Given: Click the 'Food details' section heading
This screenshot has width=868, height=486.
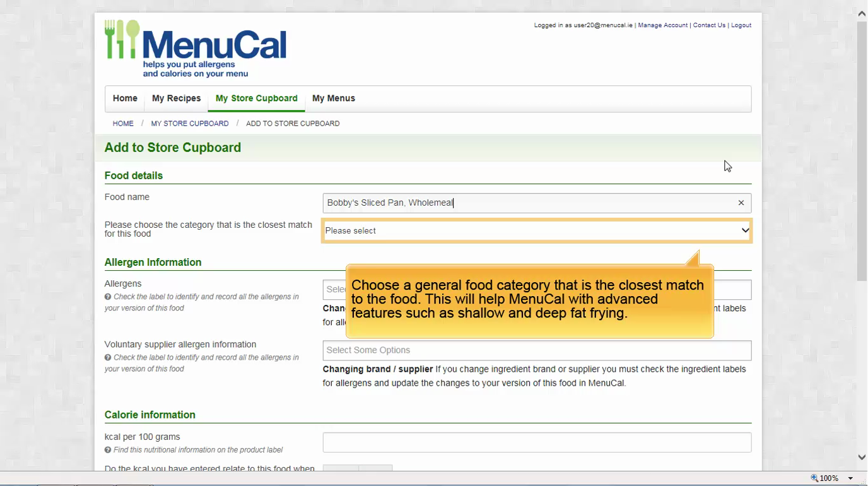Looking at the screenshot, I should click(134, 175).
